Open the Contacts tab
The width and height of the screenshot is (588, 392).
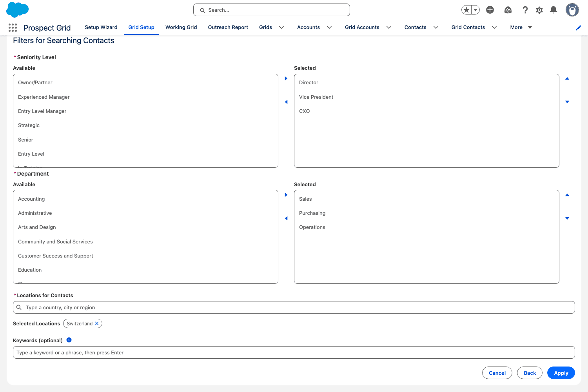tap(416, 27)
